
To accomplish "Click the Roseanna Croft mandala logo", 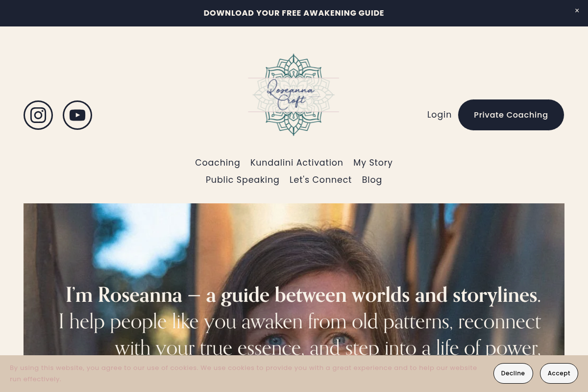I will click(294, 95).
